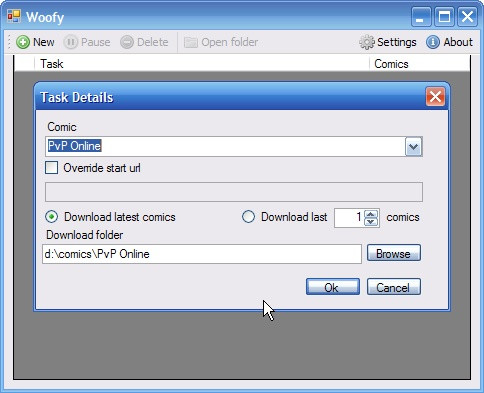484x393 pixels.
Task: Select the Download last radio button
Action: [x=248, y=217]
